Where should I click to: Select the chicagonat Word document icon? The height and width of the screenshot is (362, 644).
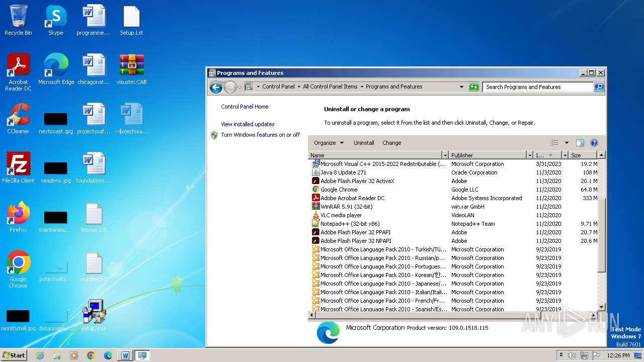pyautogui.click(x=94, y=69)
